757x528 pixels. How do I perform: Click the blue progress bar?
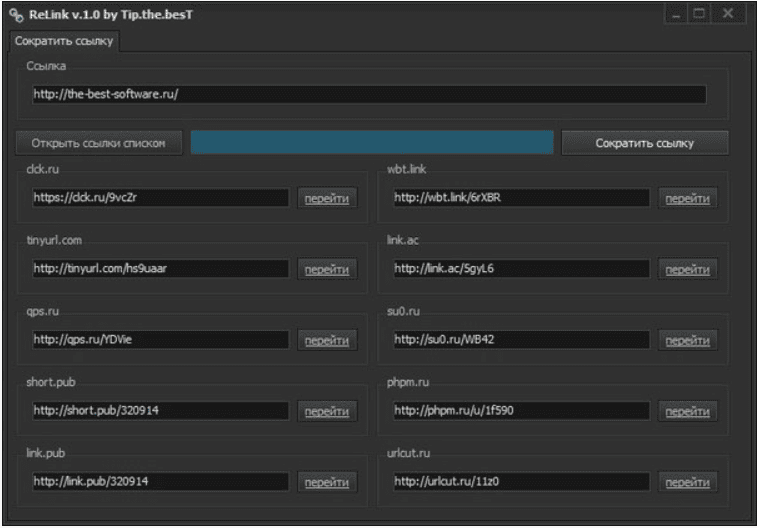click(x=372, y=142)
